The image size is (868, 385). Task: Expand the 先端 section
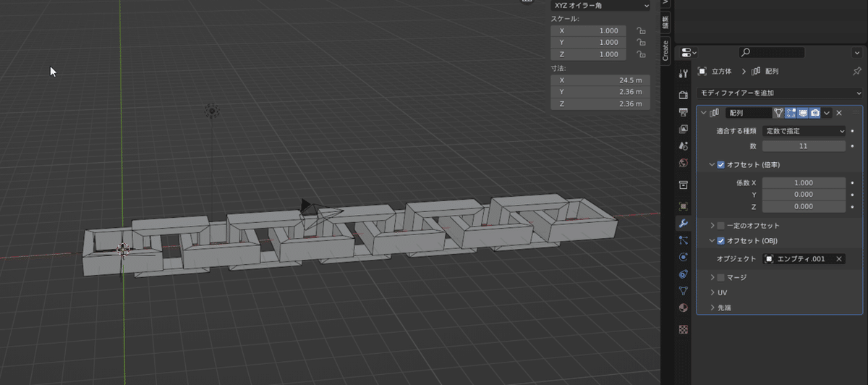(x=712, y=308)
